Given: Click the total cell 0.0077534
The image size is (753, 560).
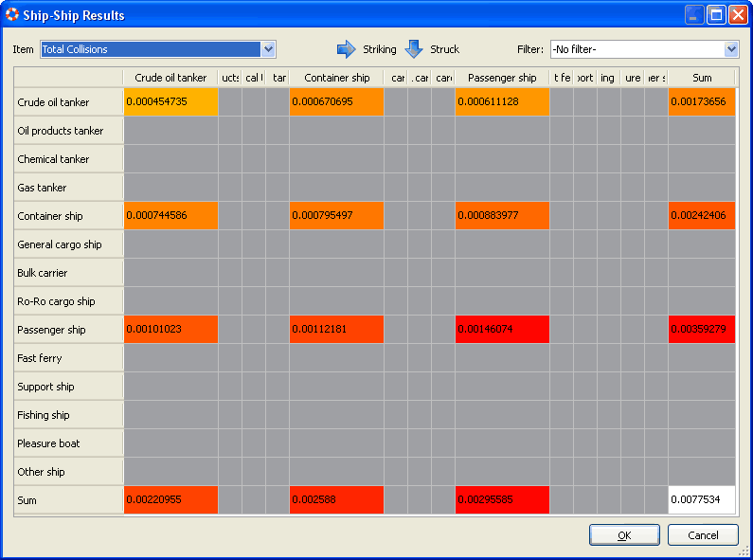Looking at the screenshot, I should pyautogui.click(x=702, y=500).
